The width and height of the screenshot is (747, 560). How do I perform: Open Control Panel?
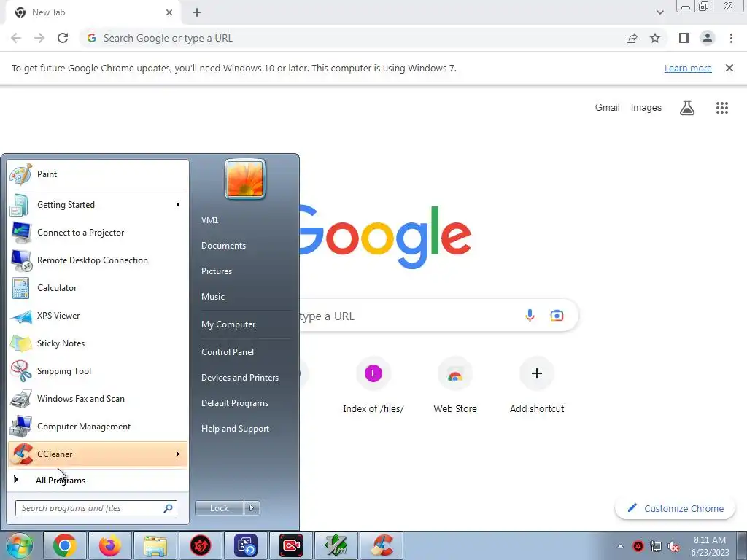pyautogui.click(x=228, y=352)
